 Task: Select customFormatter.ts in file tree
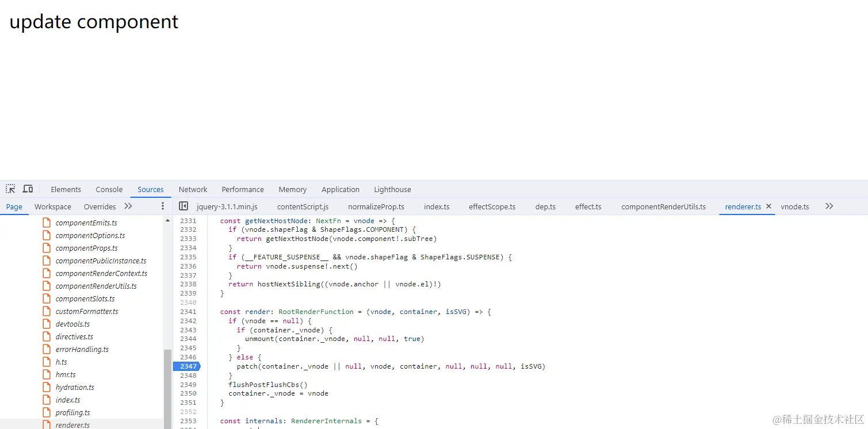coord(87,311)
